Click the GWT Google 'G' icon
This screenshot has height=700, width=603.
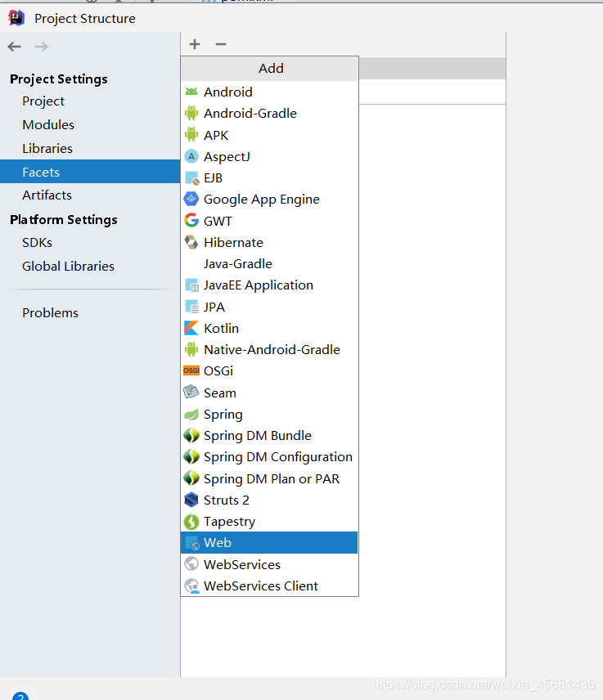click(x=191, y=220)
